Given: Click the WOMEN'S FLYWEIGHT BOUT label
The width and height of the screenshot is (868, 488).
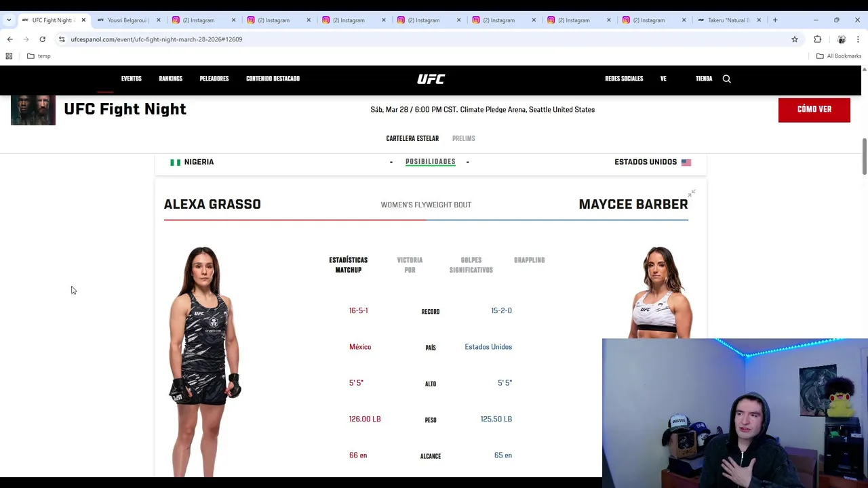Looking at the screenshot, I should pos(426,205).
